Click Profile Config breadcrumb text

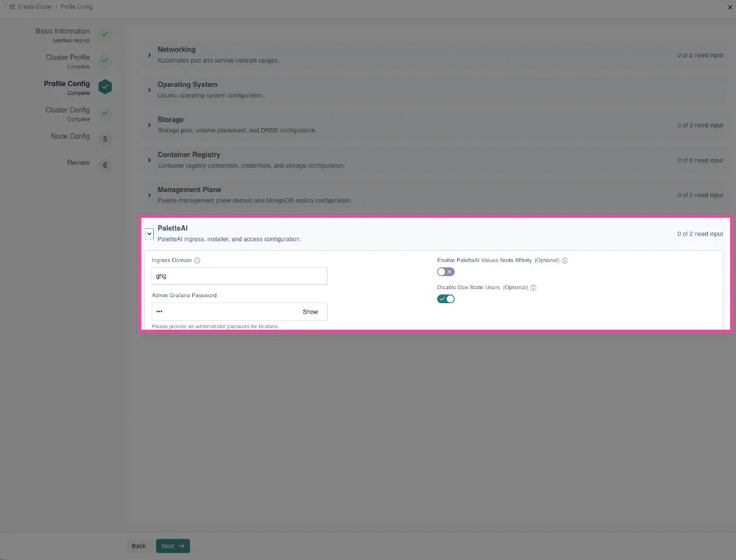pos(76,7)
